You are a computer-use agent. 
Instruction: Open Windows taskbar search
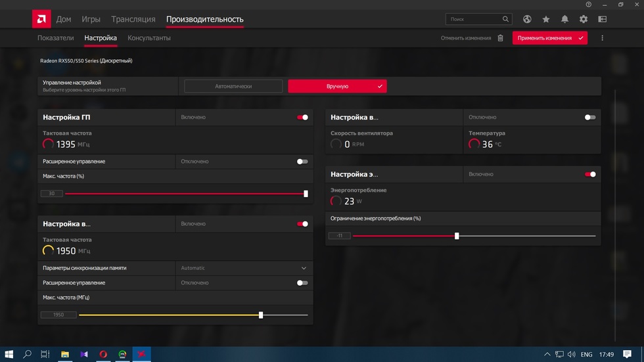click(27, 354)
